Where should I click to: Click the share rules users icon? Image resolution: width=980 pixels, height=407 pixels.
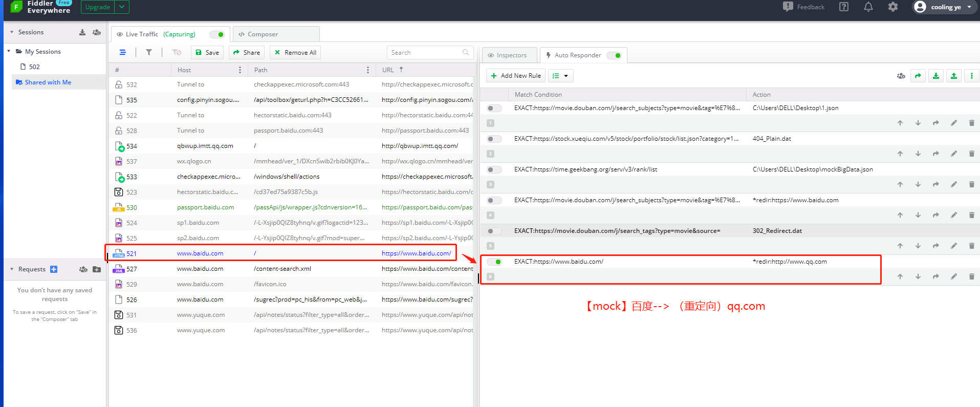pos(901,76)
